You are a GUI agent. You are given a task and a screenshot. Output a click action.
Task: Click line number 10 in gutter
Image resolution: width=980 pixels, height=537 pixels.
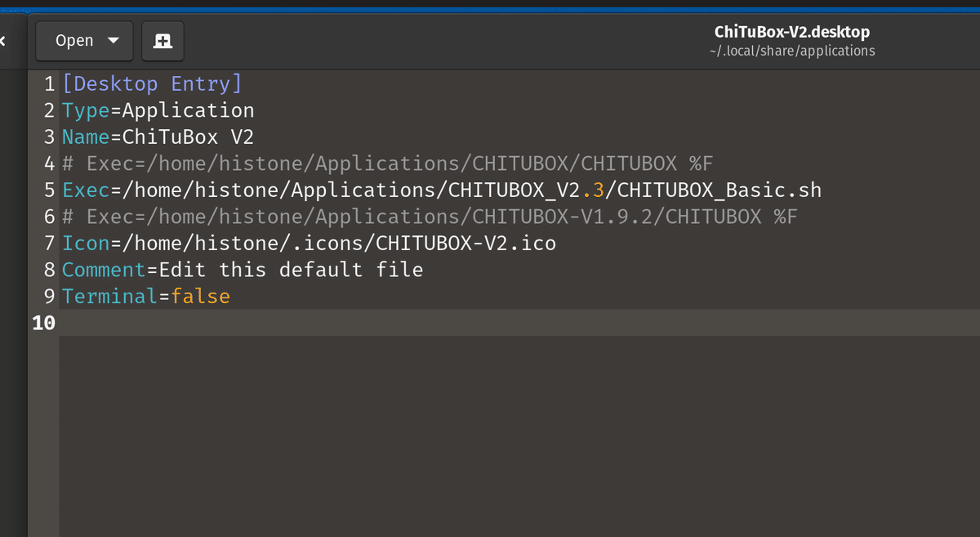pos(43,323)
